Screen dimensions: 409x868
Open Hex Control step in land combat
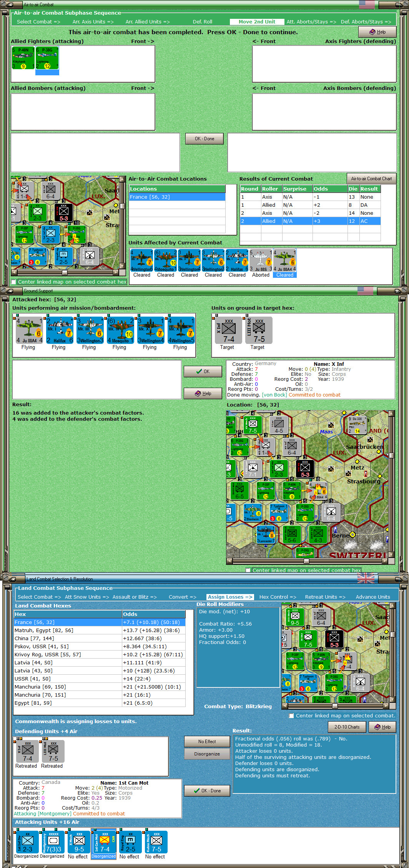click(278, 597)
